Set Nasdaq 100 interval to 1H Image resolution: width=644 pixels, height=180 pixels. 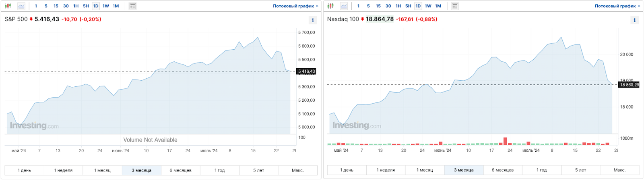pyautogui.click(x=398, y=6)
